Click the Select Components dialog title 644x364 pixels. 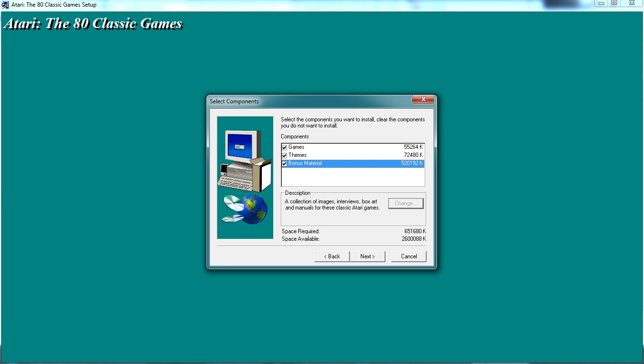coord(234,101)
